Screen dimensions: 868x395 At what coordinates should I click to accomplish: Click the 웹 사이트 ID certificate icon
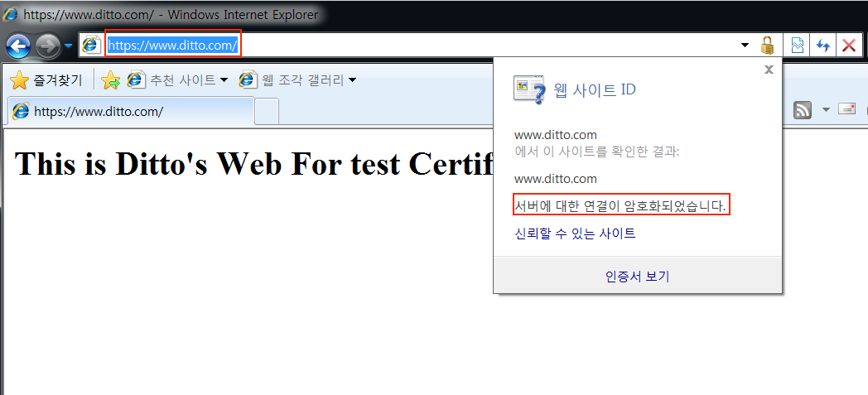[530, 89]
